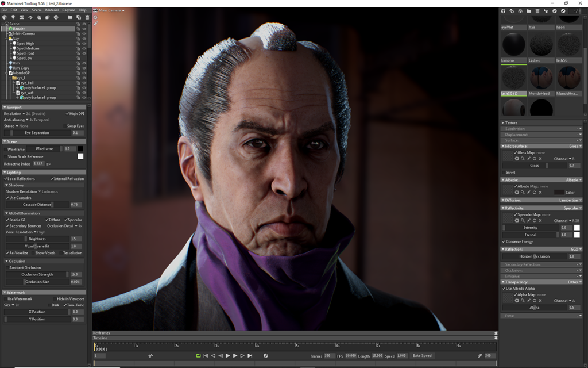Create a new folder group in scene toolbar
This screenshot has height=368, width=588.
click(69, 17)
